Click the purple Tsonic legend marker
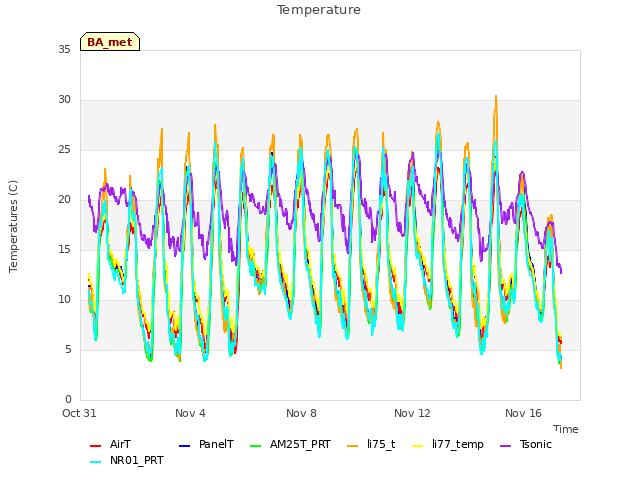Image resolution: width=640 pixels, height=480 pixels. tap(506, 446)
